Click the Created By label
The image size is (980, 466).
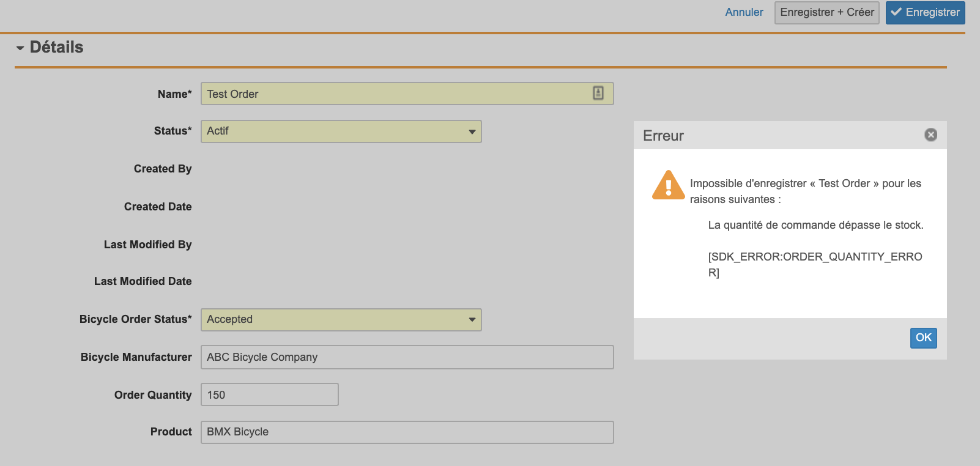pos(163,169)
